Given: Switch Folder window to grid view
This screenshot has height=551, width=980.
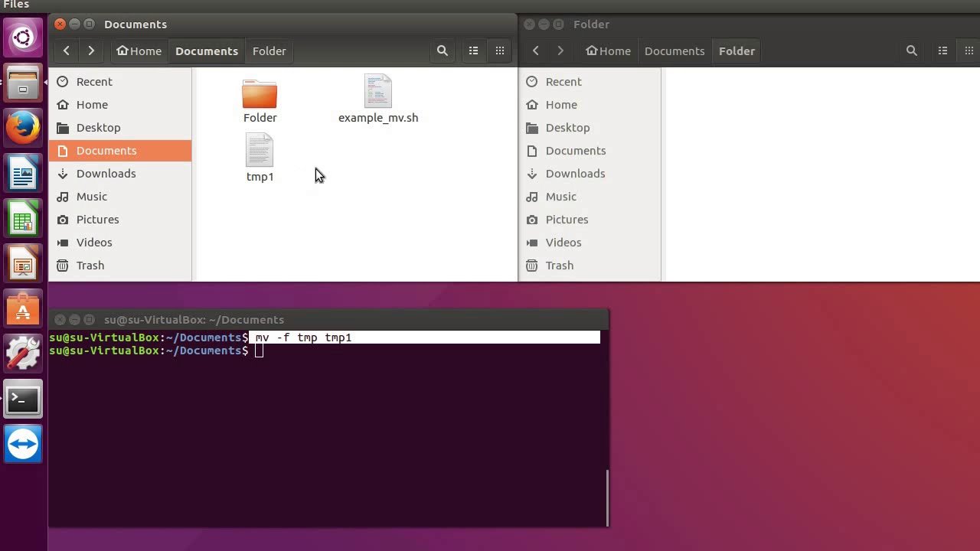Looking at the screenshot, I should [969, 51].
